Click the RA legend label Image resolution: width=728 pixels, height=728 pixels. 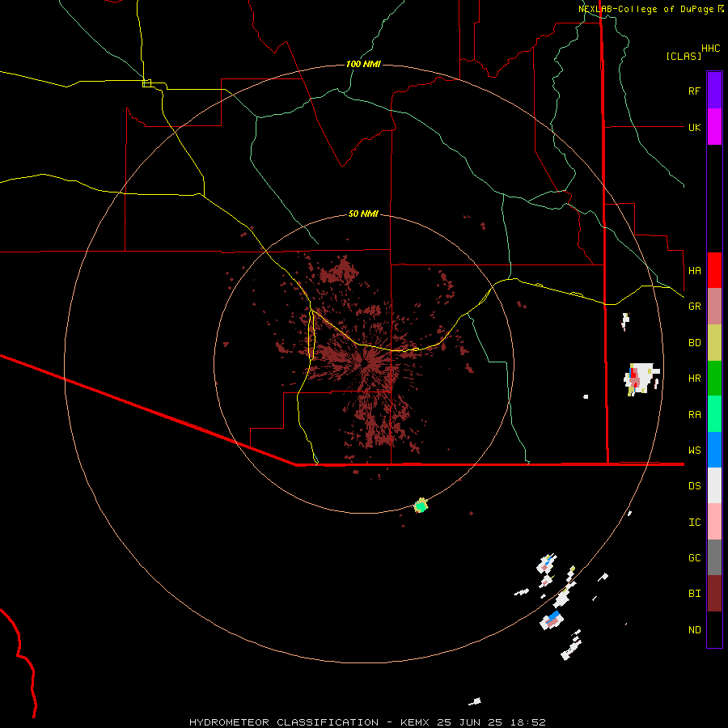point(694,415)
